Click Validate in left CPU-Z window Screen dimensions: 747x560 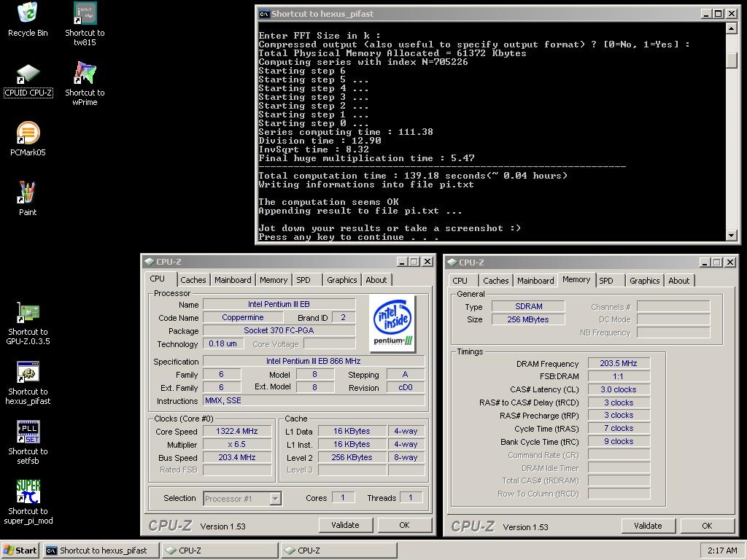345,525
